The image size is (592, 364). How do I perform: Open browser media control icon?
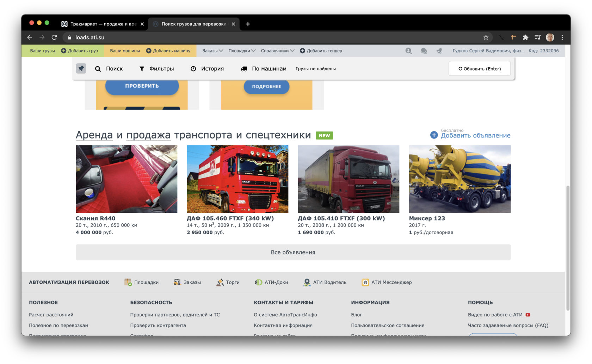pyautogui.click(x=537, y=37)
